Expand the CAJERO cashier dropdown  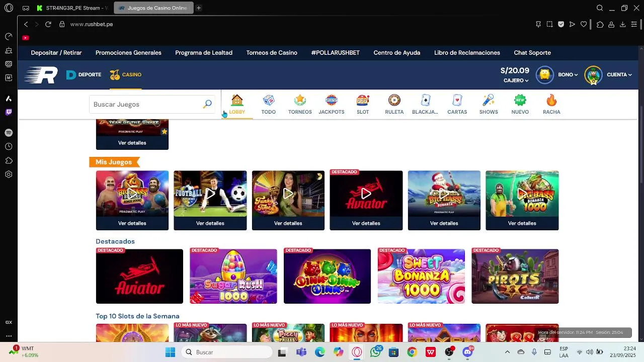click(516, 80)
